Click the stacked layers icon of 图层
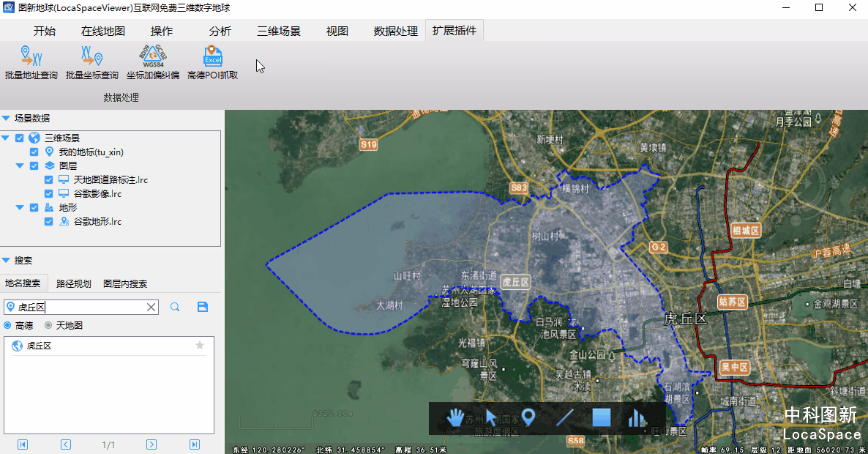The image size is (868, 454). point(49,165)
